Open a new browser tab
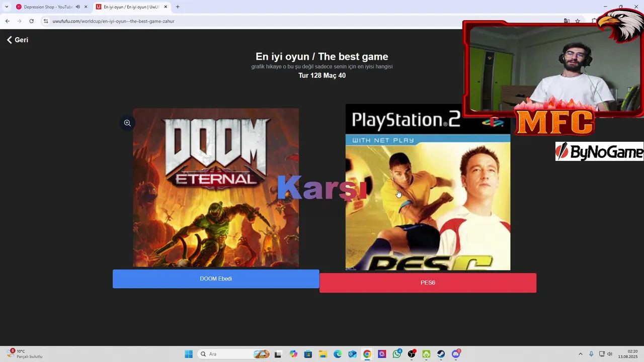 point(178,7)
